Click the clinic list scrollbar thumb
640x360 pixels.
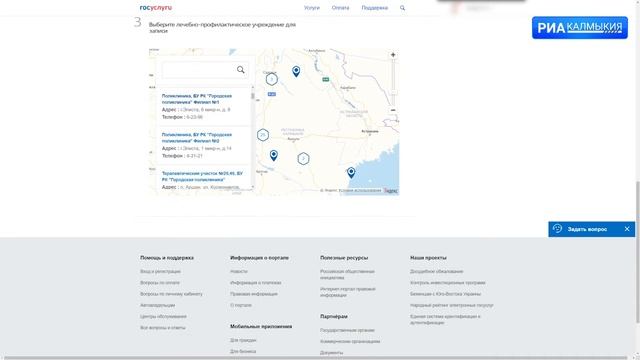click(253, 96)
